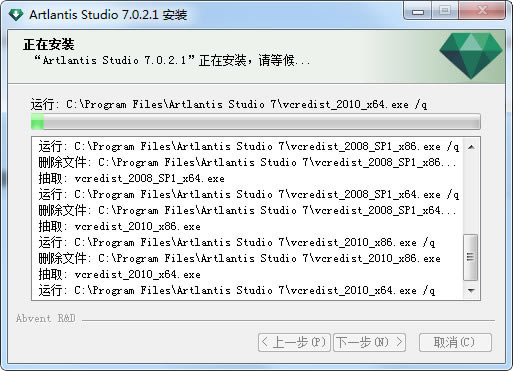The height and width of the screenshot is (371, 513).
Task: Select log line 抽取: vcredist_2008_SP1_x64.exe
Action: 132,179
